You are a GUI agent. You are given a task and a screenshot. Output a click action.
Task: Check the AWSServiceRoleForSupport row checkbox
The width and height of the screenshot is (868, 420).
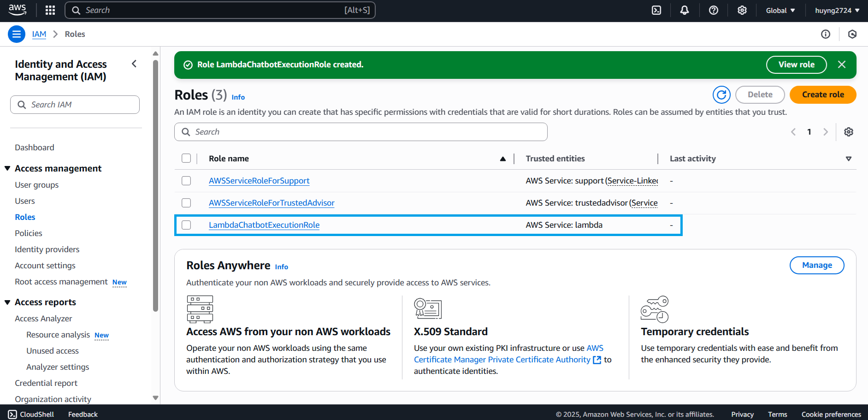(x=186, y=181)
